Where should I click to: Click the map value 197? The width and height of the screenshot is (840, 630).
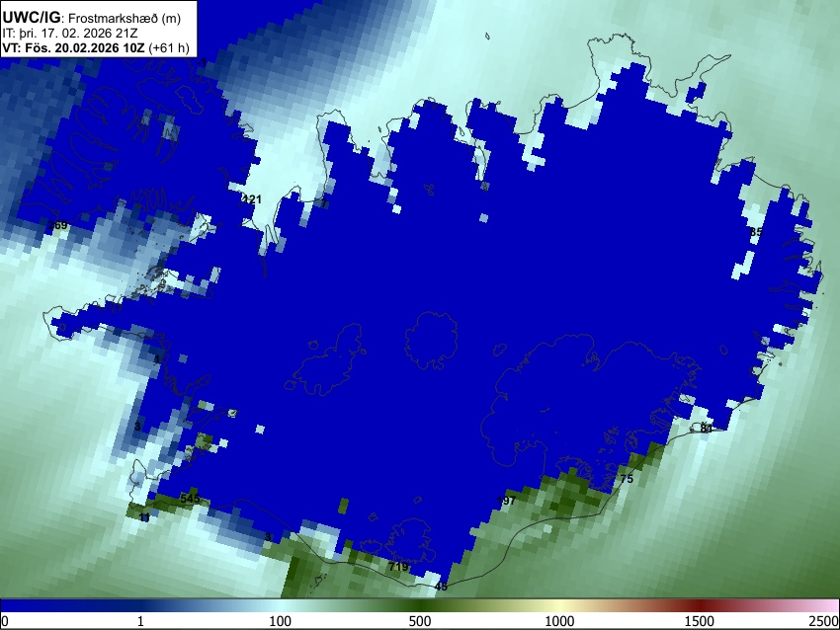pyautogui.click(x=506, y=501)
